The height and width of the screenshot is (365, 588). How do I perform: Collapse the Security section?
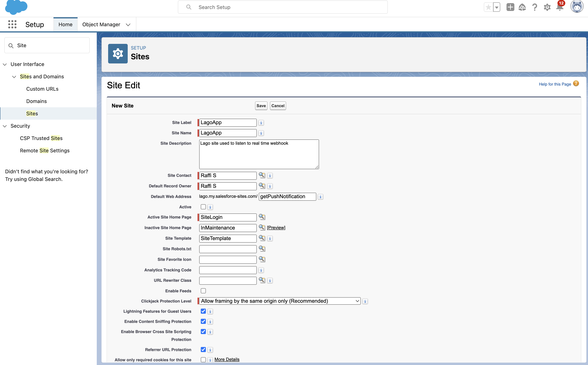[x=5, y=126]
